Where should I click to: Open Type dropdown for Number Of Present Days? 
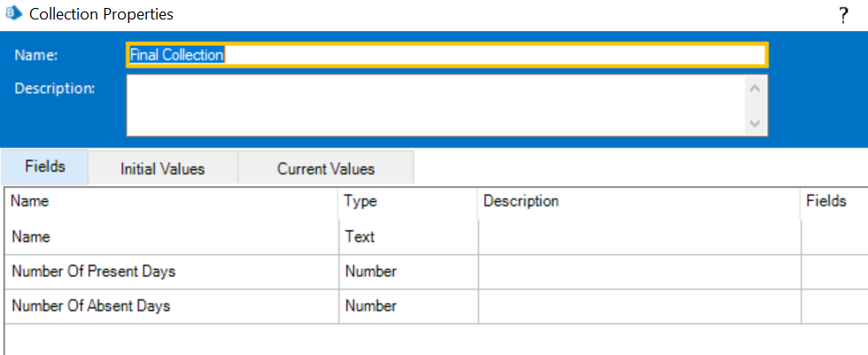(x=407, y=272)
